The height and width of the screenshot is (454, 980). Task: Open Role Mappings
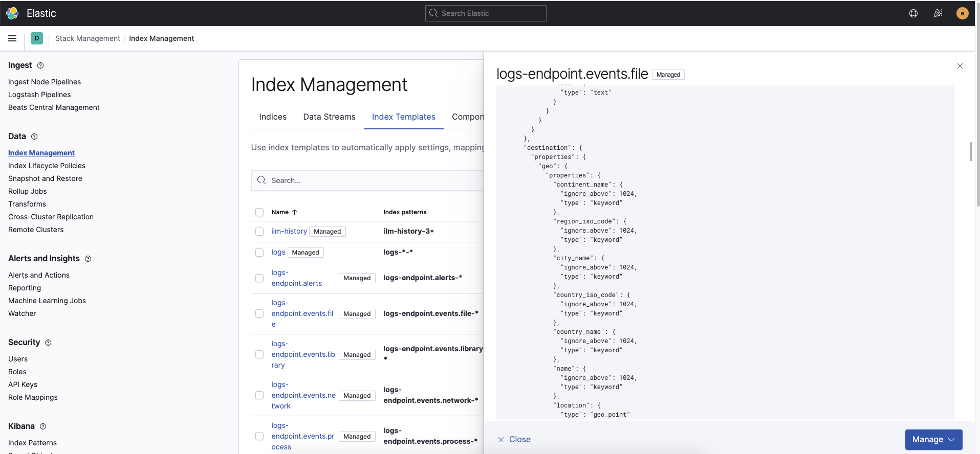[x=33, y=397]
